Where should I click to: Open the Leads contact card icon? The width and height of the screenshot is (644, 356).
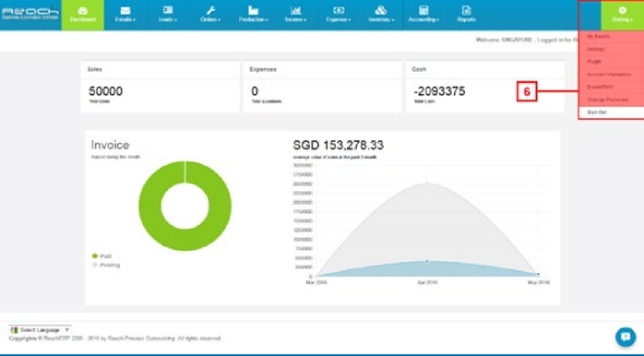(168, 10)
